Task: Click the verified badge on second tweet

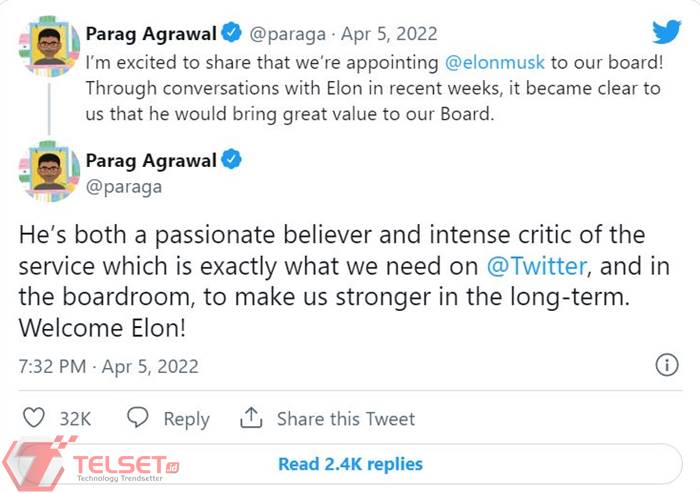Action: tap(232, 159)
